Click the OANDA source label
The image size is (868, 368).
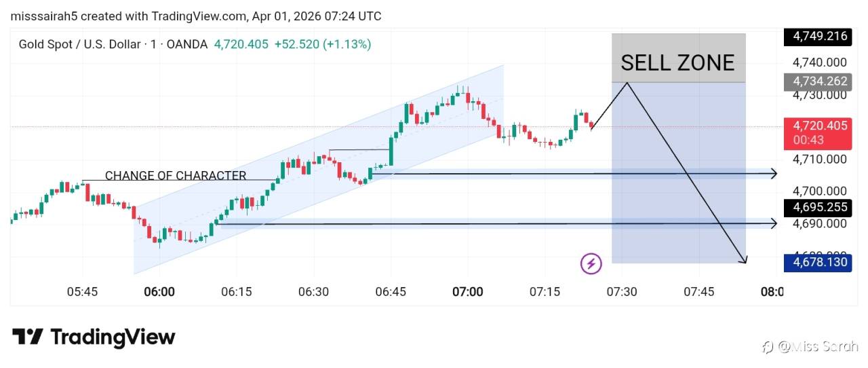point(187,44)
